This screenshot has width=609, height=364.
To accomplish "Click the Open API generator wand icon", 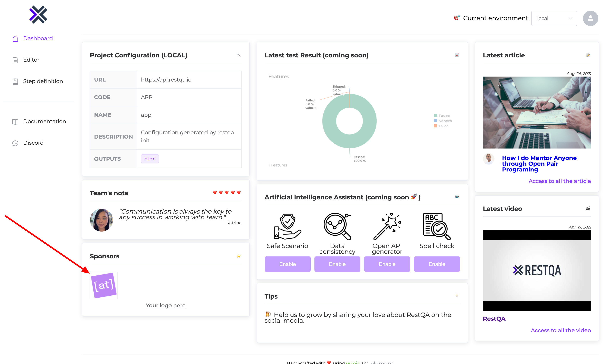I will pyautogui.click(x=387, y=226).
